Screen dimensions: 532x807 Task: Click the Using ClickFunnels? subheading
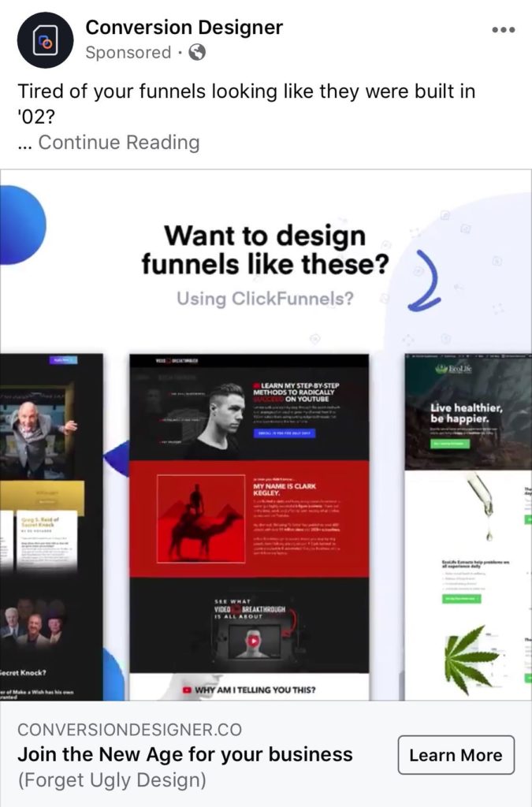pos(265,299)
